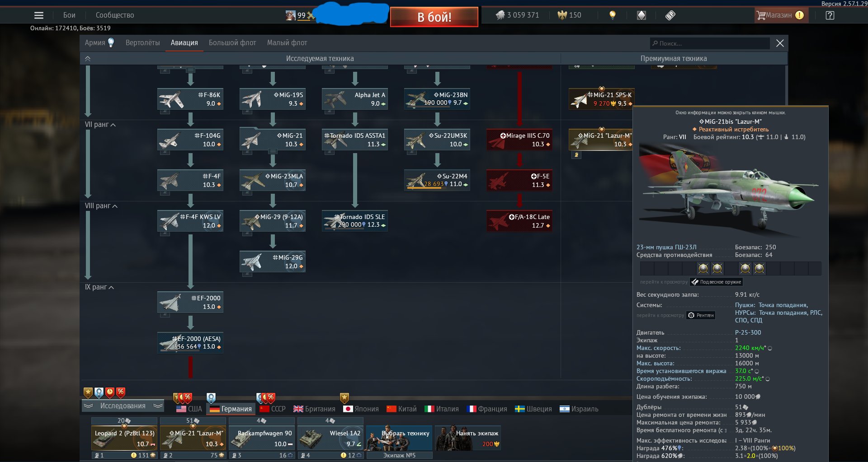
Task: Select the СССР nation tab
Action: point(273,409)
